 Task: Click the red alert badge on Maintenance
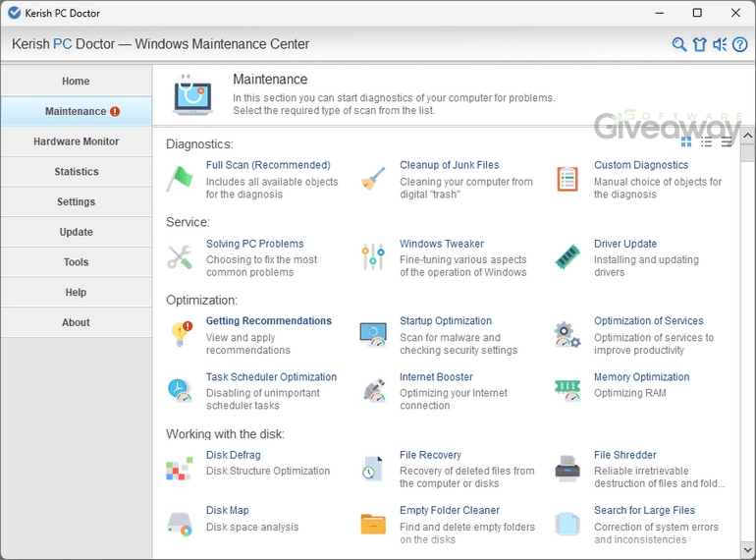[x=115, y=111]
